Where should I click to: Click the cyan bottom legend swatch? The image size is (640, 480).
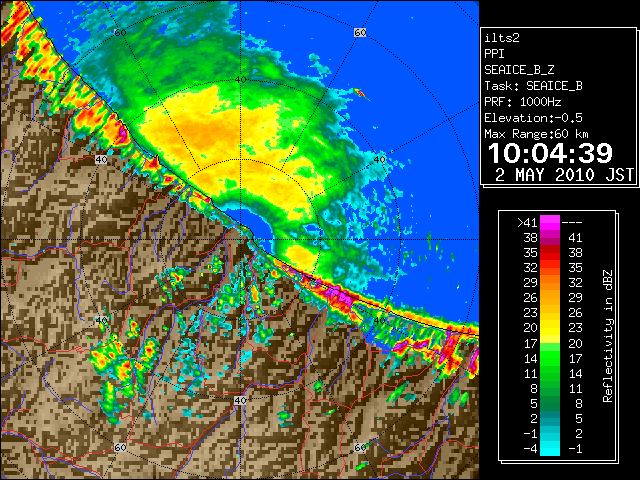coord(550,448)
